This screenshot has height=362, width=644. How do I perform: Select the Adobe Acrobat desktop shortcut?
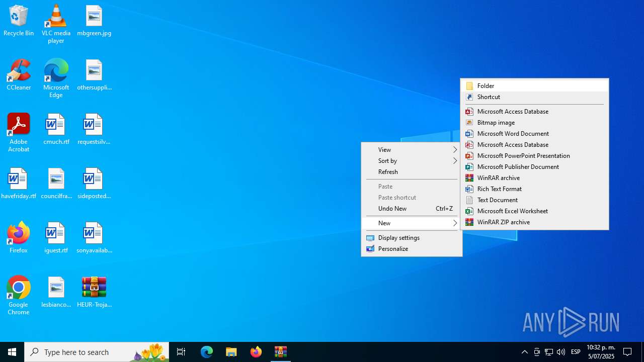coord(19,133)
